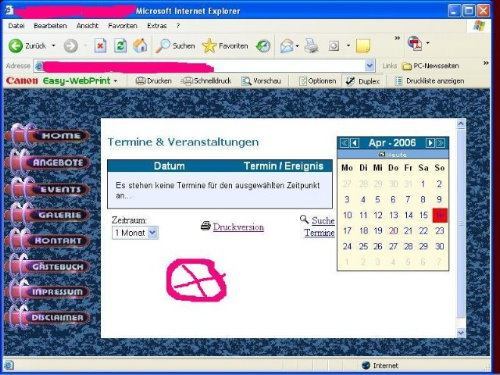This screenshot has width=500, height=375.
Task: Open the Extras menu
Action: (157, 26)
